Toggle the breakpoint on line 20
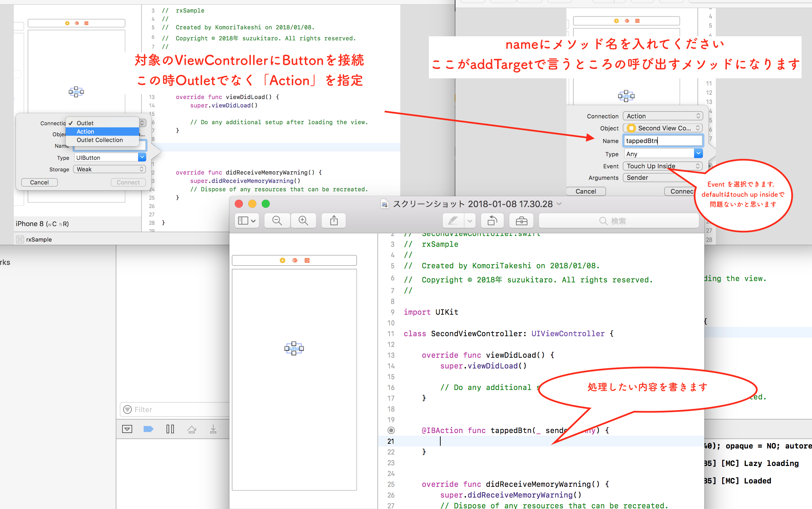This screenshot has height=509, width=812. coord(391,430)
